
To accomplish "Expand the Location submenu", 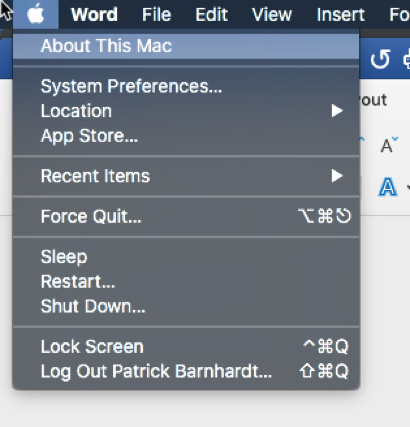I will (x=186, y=111).
